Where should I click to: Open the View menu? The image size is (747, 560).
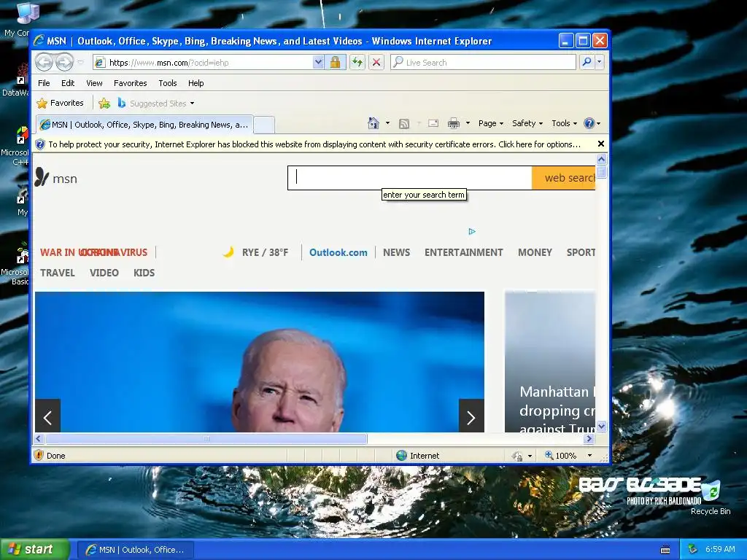(x=94, y=83)
